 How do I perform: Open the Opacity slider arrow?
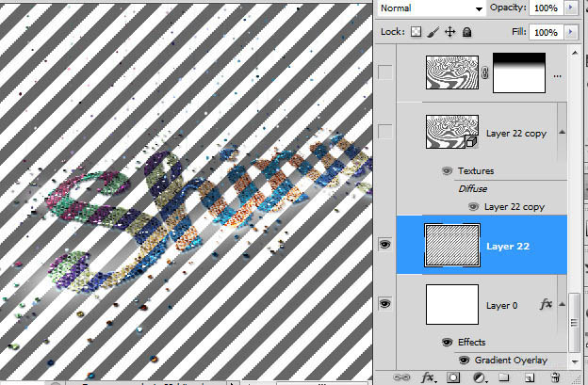click(x=571, y=8)
